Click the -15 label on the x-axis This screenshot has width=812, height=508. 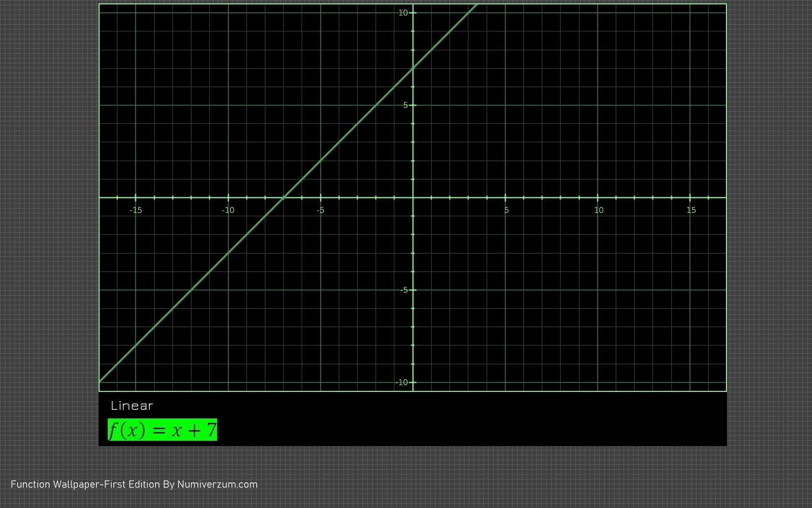pos(136,210)
